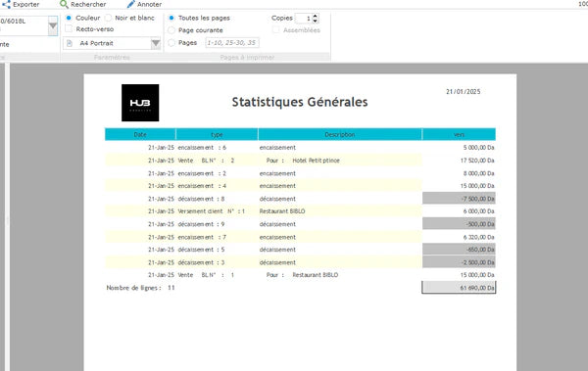Click the Annoter pencil icon
This screenshot has width=588, height=371.
130,4
